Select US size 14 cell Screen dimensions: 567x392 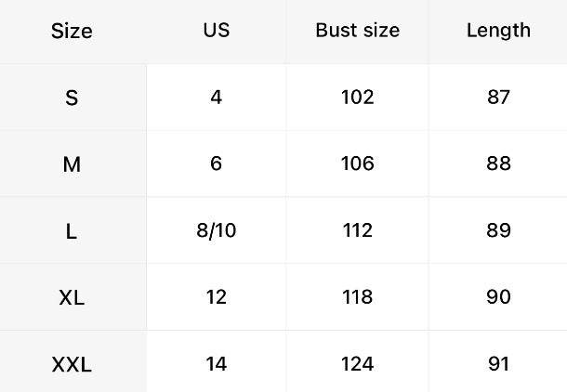click(216, 364)
